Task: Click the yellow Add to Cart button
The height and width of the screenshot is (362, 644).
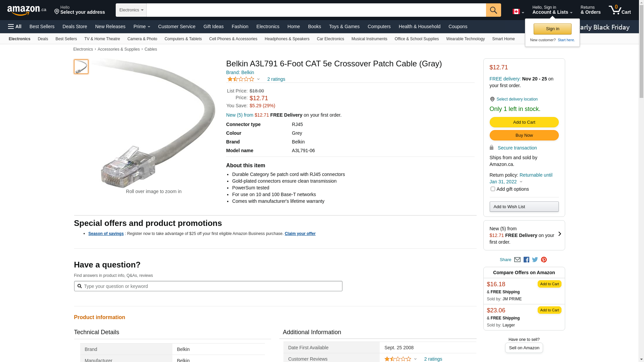Action: (x=524, y=122)
